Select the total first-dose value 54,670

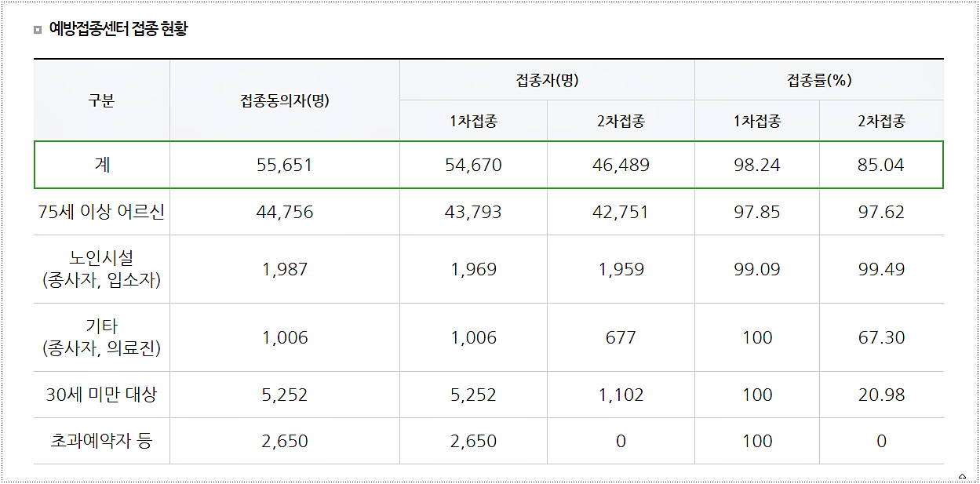(473, 166)
